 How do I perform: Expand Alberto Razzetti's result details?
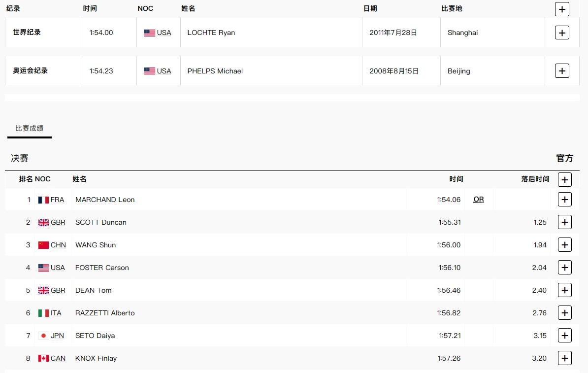(564, 313)
